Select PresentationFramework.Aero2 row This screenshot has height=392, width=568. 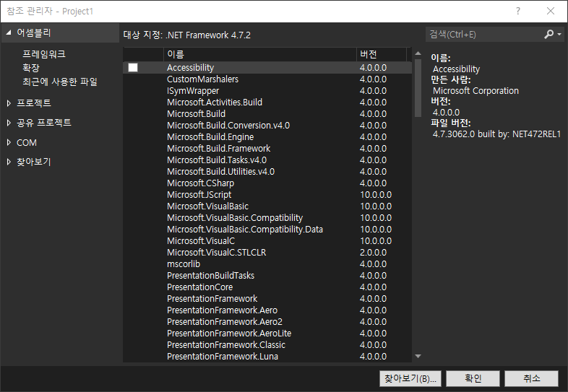[267, 322]
